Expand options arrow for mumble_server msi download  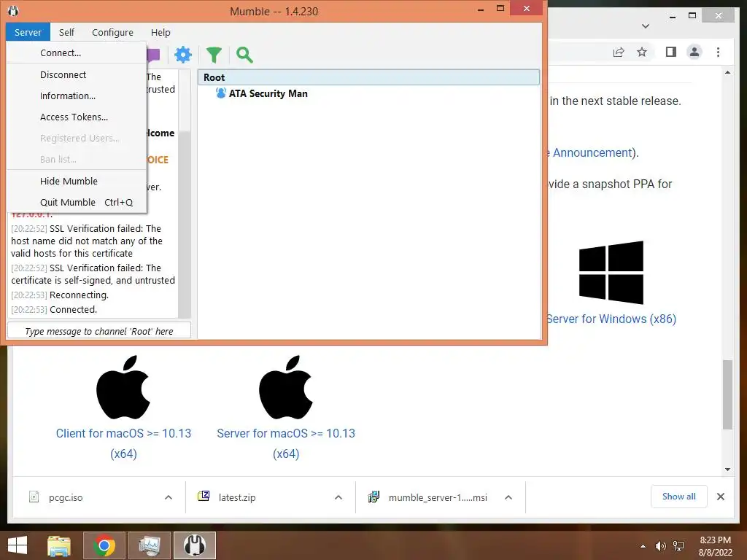click(x=508, y=497)
